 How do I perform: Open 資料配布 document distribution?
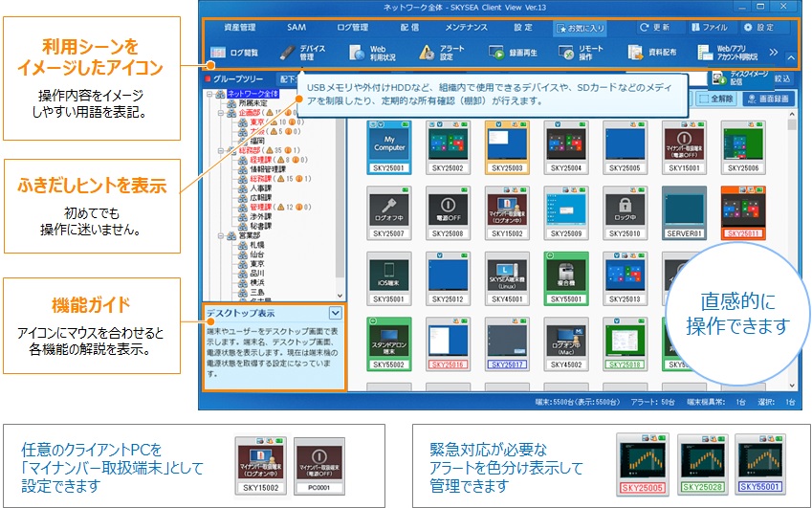point(652,53)
